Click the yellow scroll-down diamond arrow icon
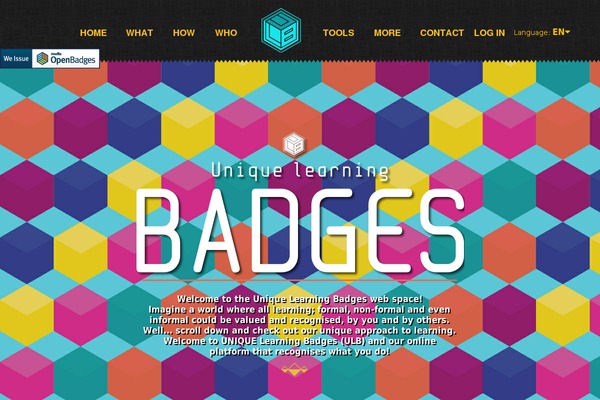Screen dimensions: 600x400 pyautogui.click(x=294, y=370)
